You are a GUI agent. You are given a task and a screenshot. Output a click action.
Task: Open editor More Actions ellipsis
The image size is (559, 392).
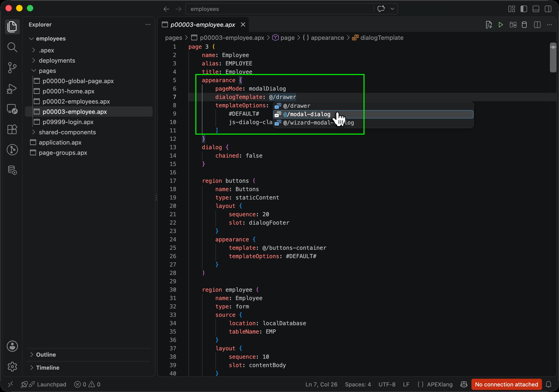pyautogui.click(x=549, y=25)
